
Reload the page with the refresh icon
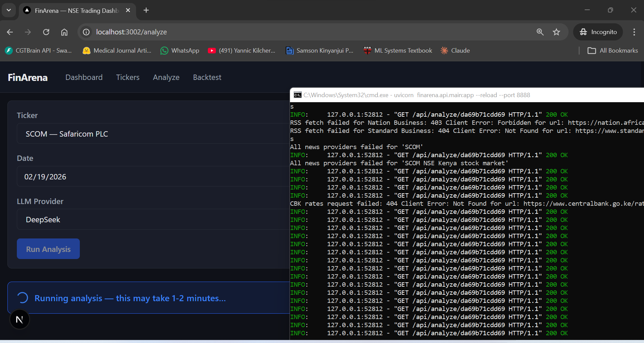click(x=46, y=32)
